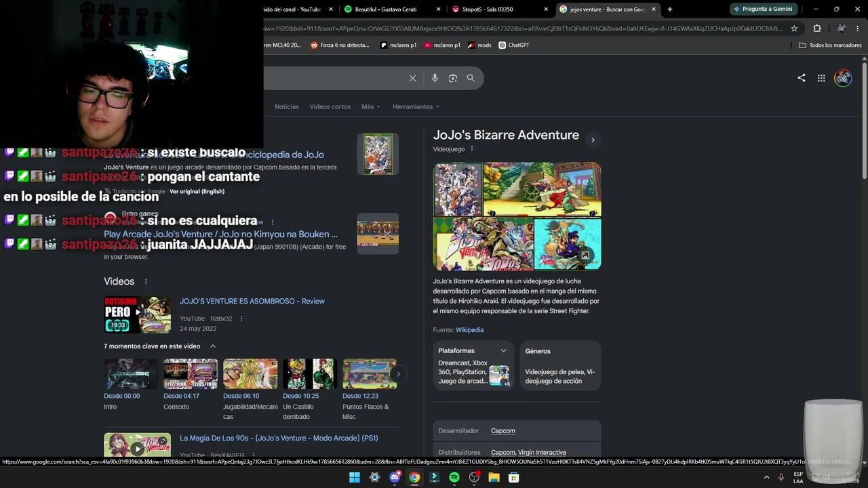Open Todos los marcadores bookmarks folder
Screen dimensions: 868x488
(830, 45)
